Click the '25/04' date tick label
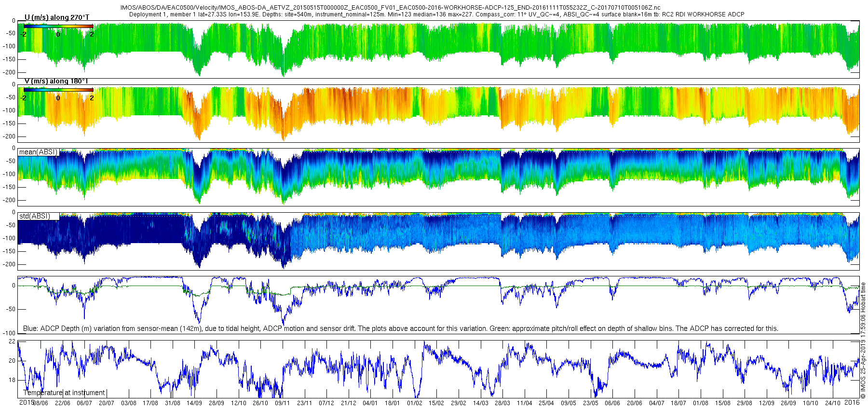Screen dimensions: 868x410 point(546,403)
